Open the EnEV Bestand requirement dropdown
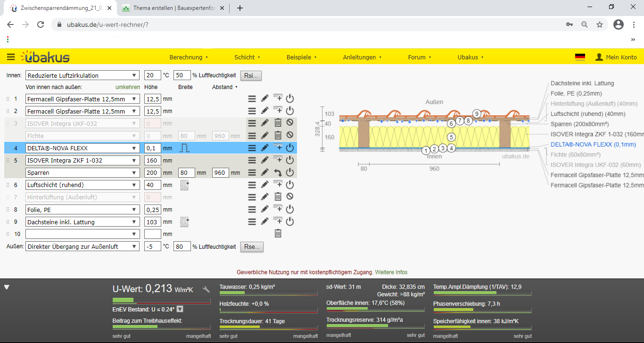 point(180,309)
